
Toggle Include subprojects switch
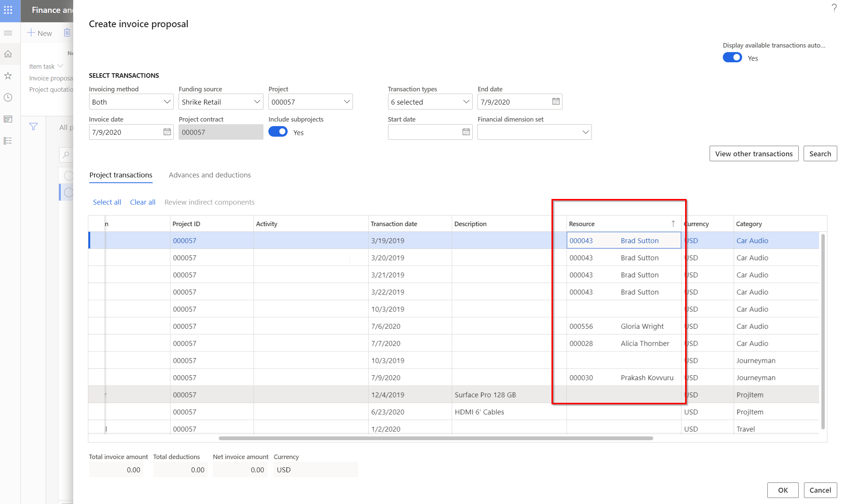tap(278, 132)
